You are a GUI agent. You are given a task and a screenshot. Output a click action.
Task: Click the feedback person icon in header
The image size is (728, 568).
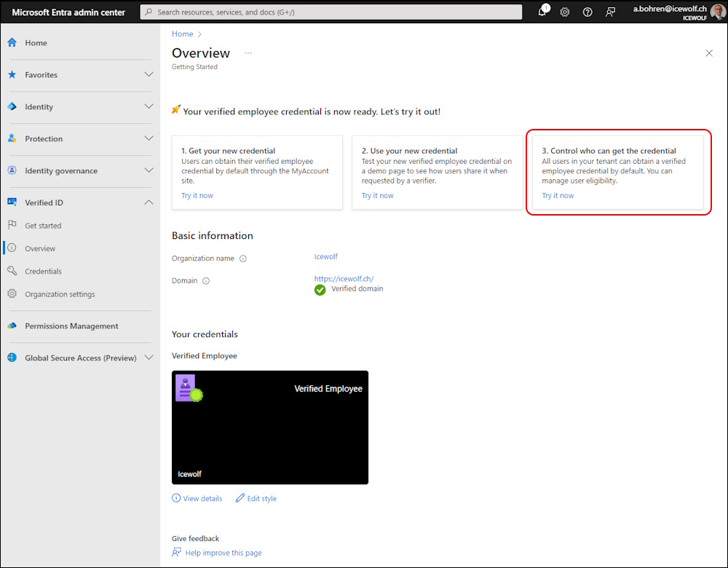click(611, 12)
